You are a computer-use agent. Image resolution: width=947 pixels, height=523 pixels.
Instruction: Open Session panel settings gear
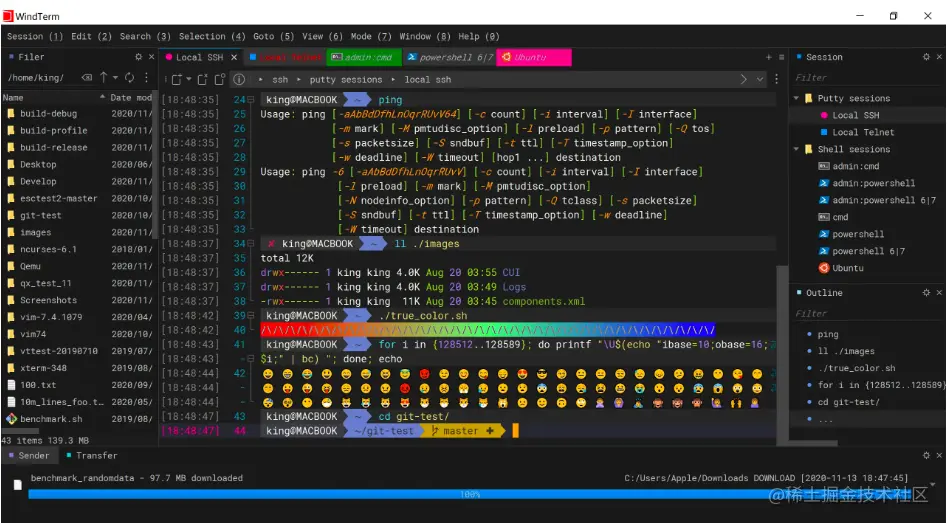pos(926,57)
